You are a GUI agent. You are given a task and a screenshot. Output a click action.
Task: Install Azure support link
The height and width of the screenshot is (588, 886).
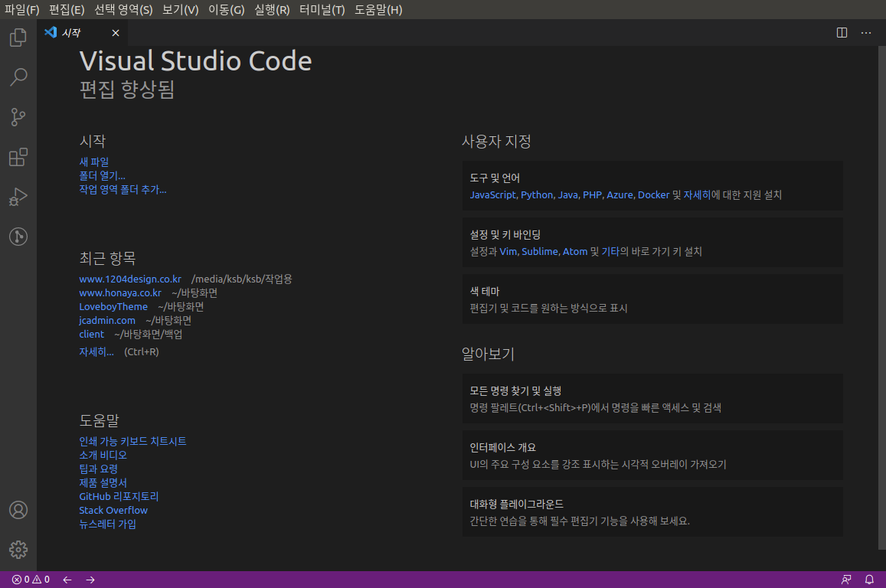click(620, 195)
